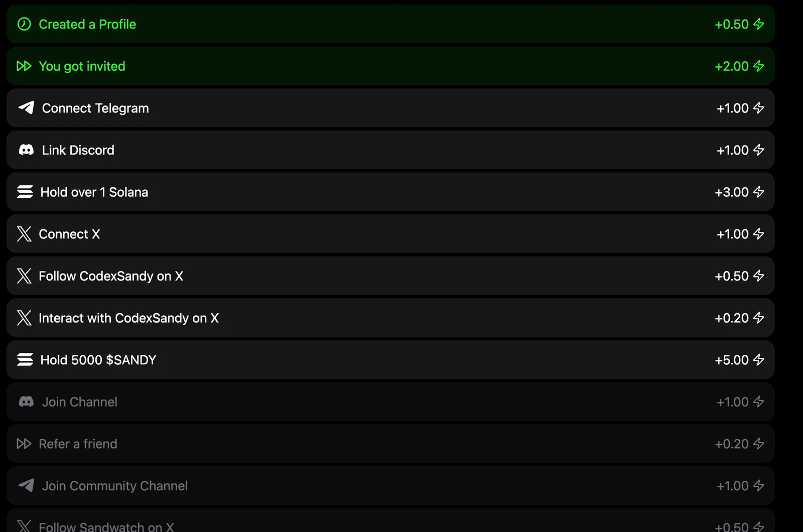This screenshot has width=803, height=532.
Task: Click the X logo beside Follow CodexSandy
Action: coord(24,276)
